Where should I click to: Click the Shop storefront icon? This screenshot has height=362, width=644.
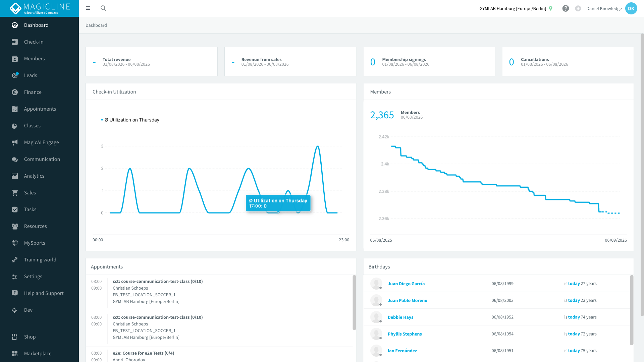(15, 337)
